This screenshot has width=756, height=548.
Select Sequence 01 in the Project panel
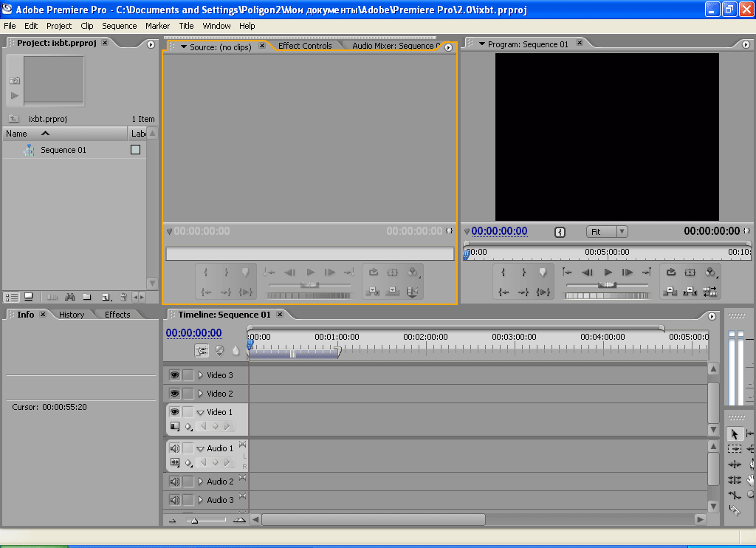(63, 150)
